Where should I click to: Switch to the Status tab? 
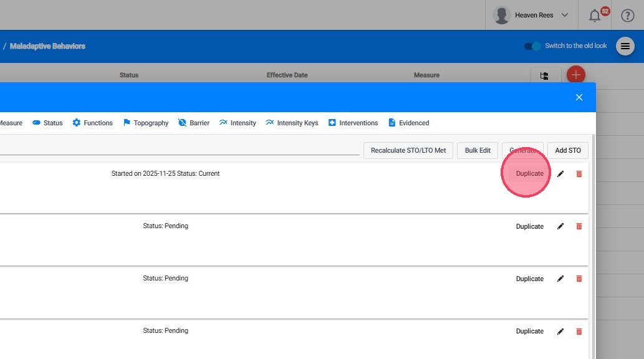click(x=47, y=123)
